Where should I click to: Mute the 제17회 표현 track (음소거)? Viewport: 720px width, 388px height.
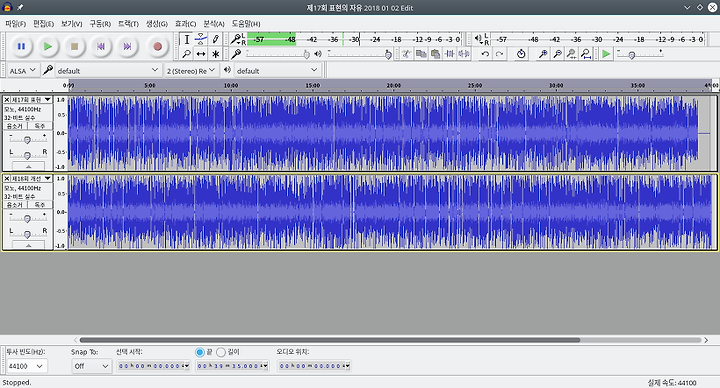pyautogui.click(x=15, y=125)
